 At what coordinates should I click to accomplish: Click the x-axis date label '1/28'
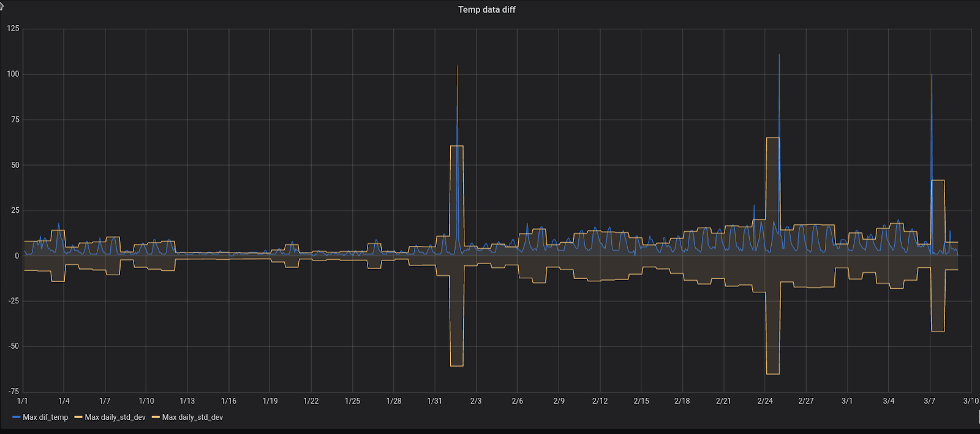(x=394, y=401)
